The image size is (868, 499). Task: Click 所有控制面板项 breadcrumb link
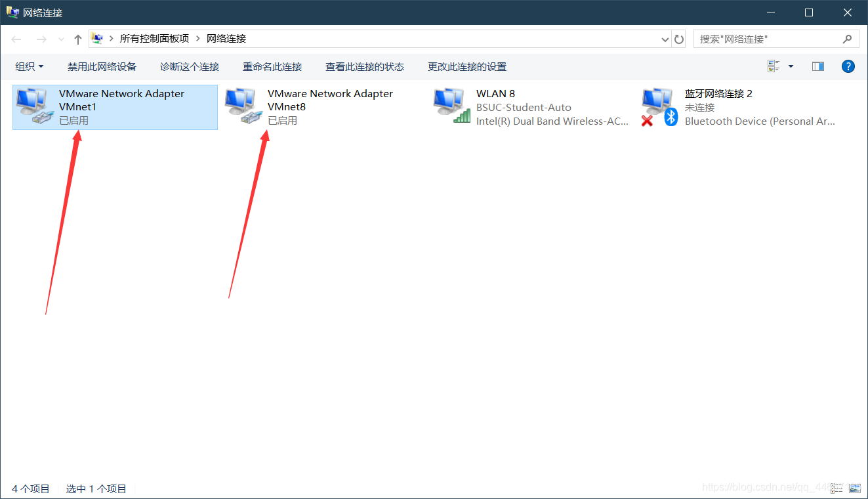click(x=154, y=39)
